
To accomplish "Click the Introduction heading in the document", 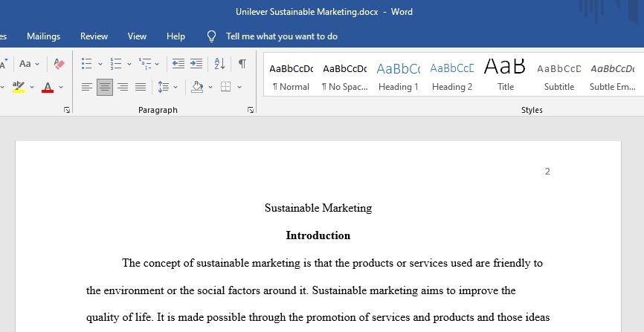I will (x=318, y=235).
